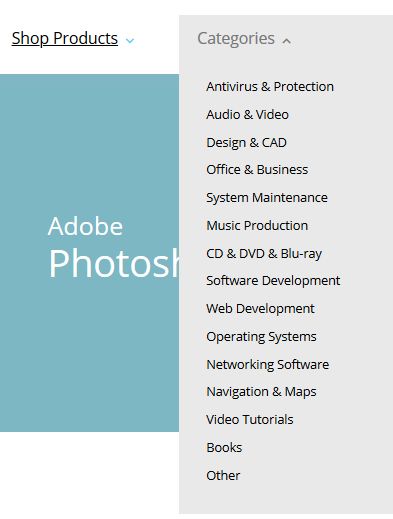
Task: Open the Shop Products dropdown
Action: click(x=65, y=38)
